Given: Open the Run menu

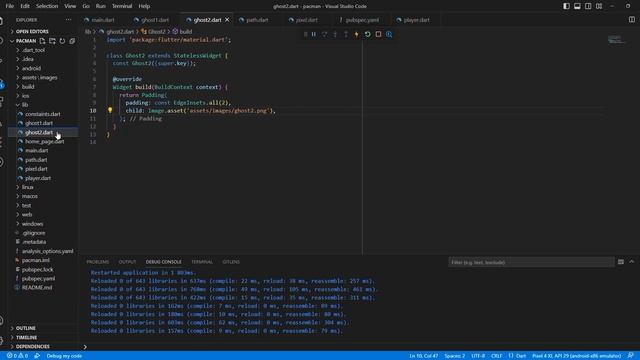Looking at the screenshot, I should point(100,6).
